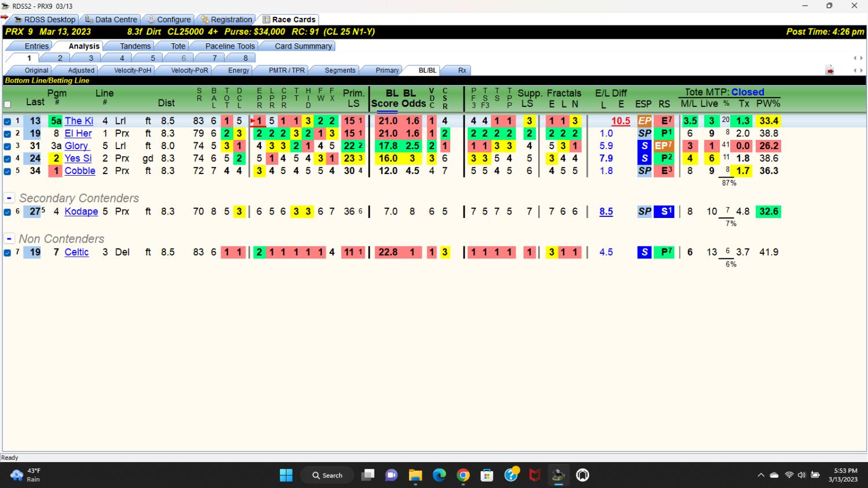The image size is (868, 488).
Task: Launch Google Chrome from taskbar
Action: click(463, 475)
